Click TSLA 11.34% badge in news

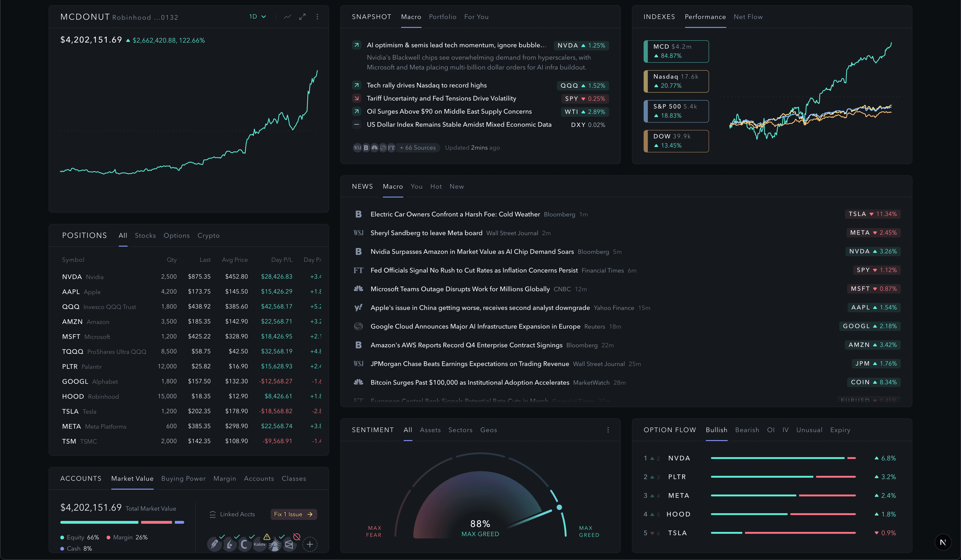(x=872, y=214)
